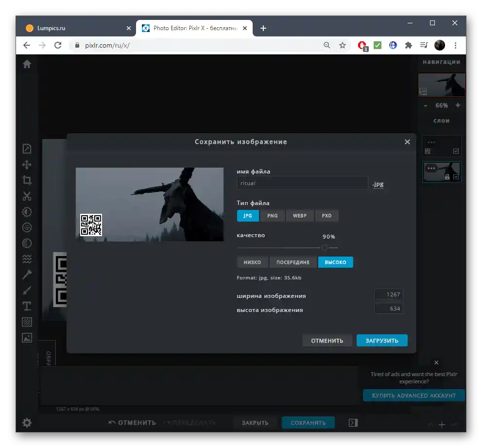482x448 pixels.
Task: Click the Home icon in the left sidebar
Action: point(27,64)
